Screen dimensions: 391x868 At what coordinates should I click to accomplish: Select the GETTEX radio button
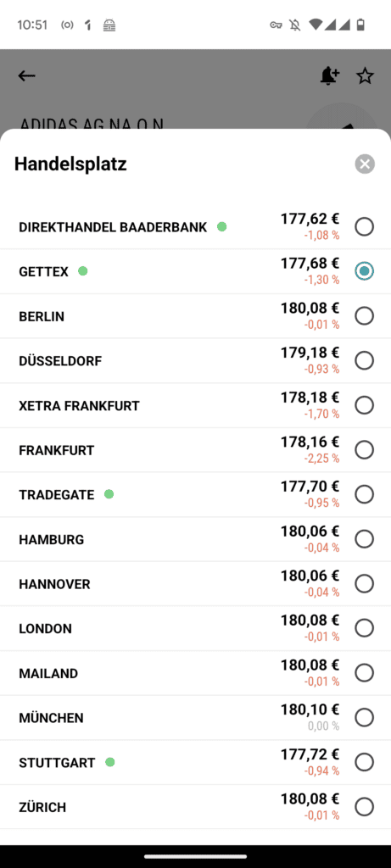click(x=365, y=271)
